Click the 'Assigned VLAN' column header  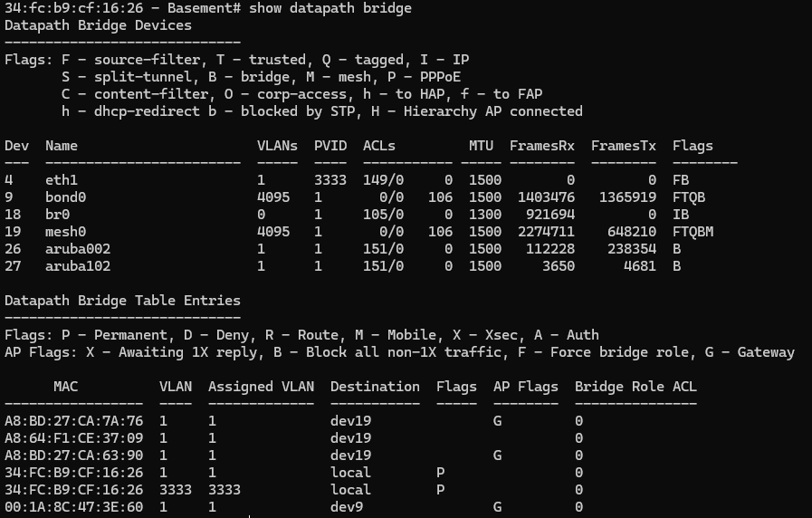coord(261,387)
